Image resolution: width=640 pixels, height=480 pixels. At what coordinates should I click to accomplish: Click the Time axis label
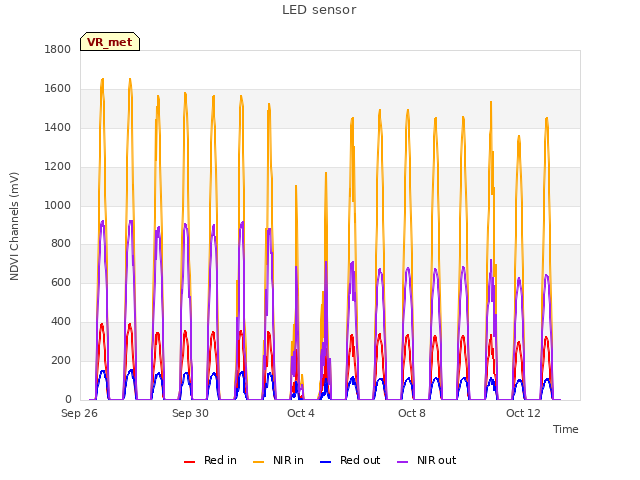point(565,429)
